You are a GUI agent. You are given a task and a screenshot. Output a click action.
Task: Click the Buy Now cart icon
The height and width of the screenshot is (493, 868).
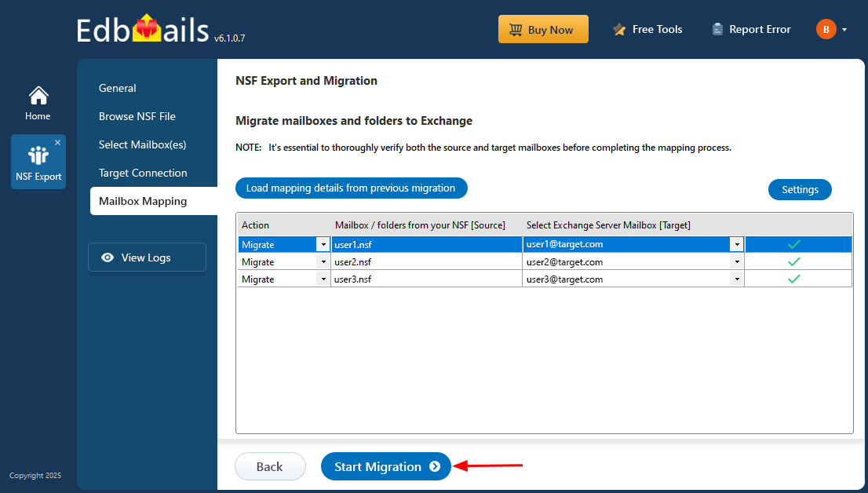(516, 30)
